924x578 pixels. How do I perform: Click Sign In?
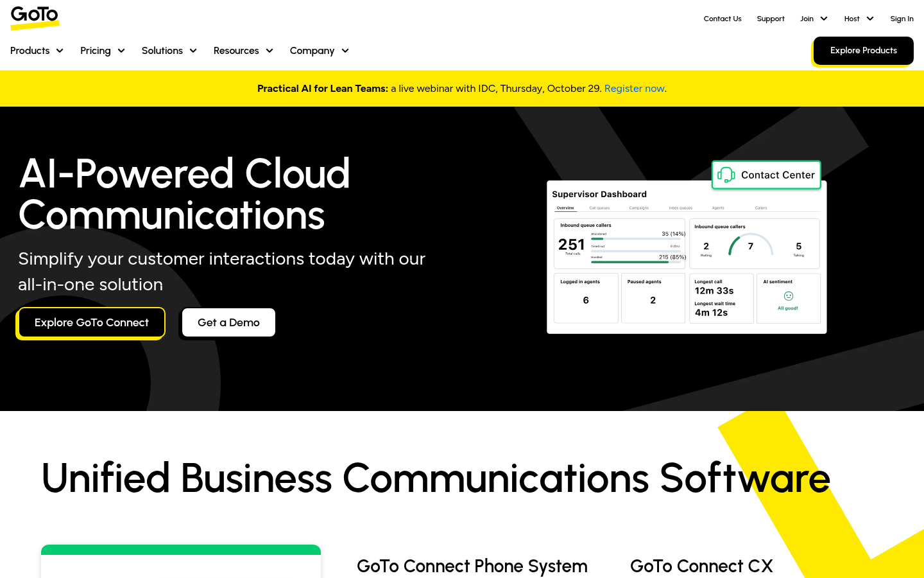click(902, 19)
